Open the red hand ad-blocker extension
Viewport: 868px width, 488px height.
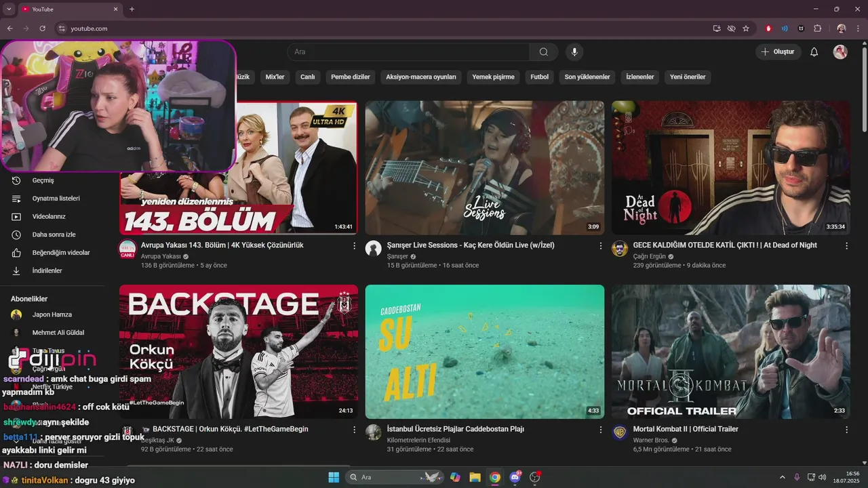pos(768,28)
